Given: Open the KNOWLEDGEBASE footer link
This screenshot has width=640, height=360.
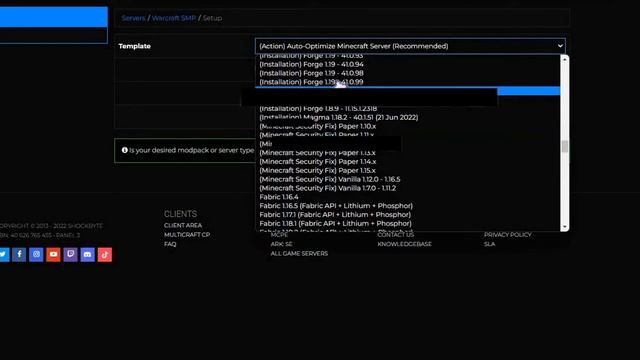Looking at the screenshot, I should (404, 244).
